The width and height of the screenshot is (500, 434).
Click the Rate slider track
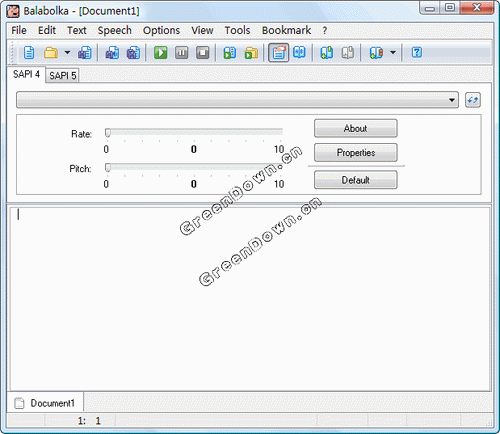pyautogui.click(x=194, y=132)
